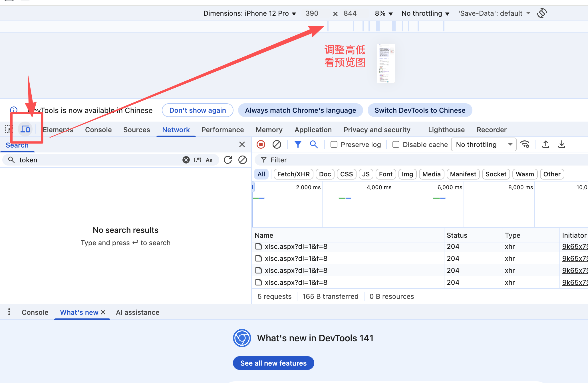Click the export HAR download icon
Image resolution: width=588 pixels, height=383 pixels.
coord(561,144)
